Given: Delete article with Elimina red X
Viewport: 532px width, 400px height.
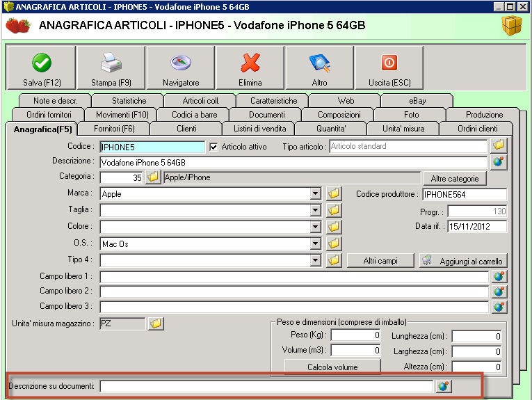Looking at the screenshot, I should (x=250, y=68).
